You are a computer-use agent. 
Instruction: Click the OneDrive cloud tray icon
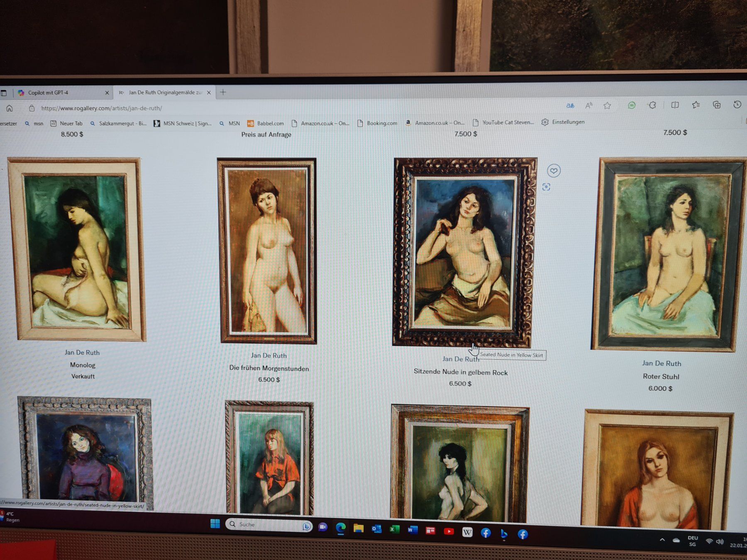(x=676, y=540)
